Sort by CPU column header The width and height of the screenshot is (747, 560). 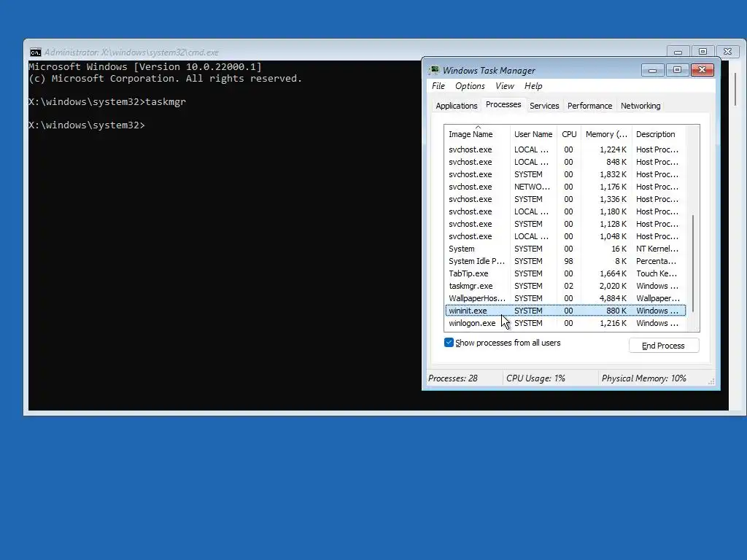pos(569,134)
